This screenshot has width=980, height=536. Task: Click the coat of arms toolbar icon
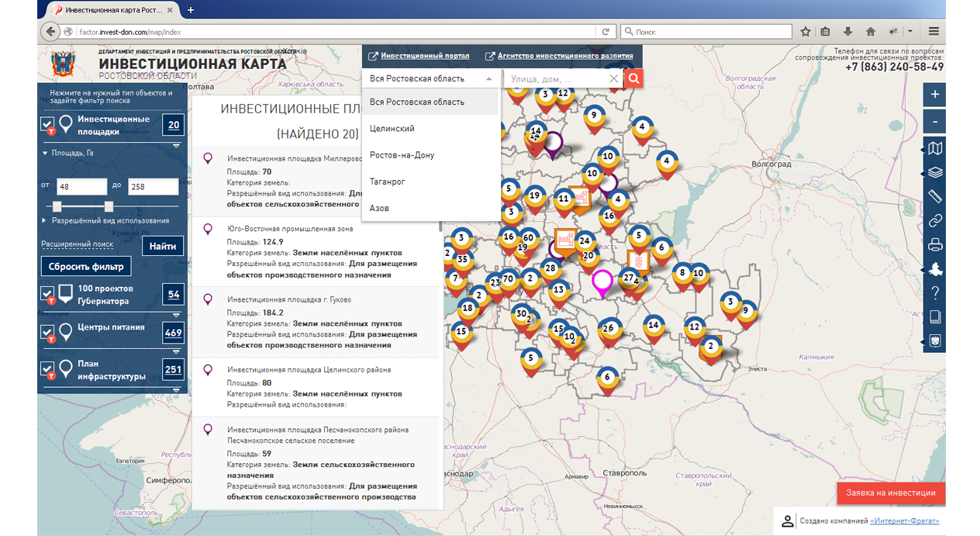click(935, 341)
